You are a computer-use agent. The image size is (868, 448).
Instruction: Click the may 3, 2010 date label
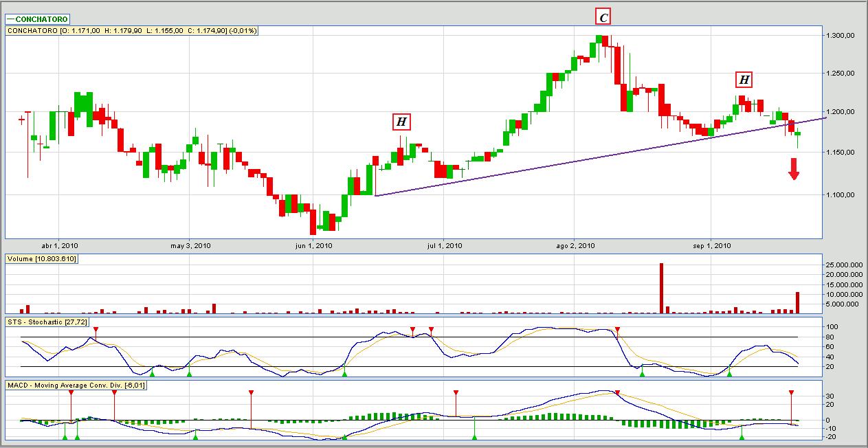click(190, 245)
